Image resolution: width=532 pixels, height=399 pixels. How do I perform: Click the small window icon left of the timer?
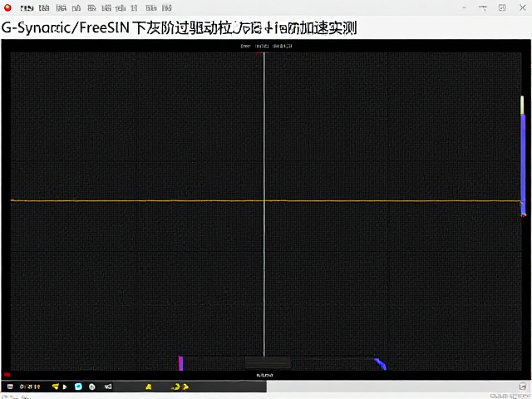[x=10, y=387]
